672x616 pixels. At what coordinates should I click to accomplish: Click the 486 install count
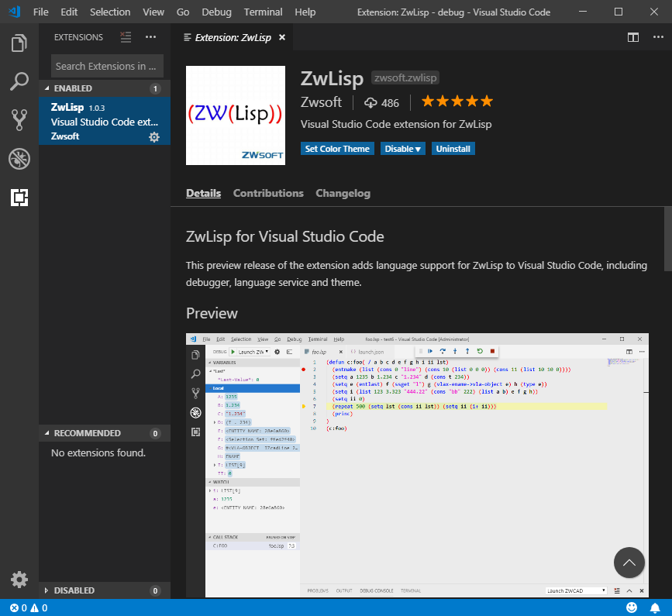(381, 103)
